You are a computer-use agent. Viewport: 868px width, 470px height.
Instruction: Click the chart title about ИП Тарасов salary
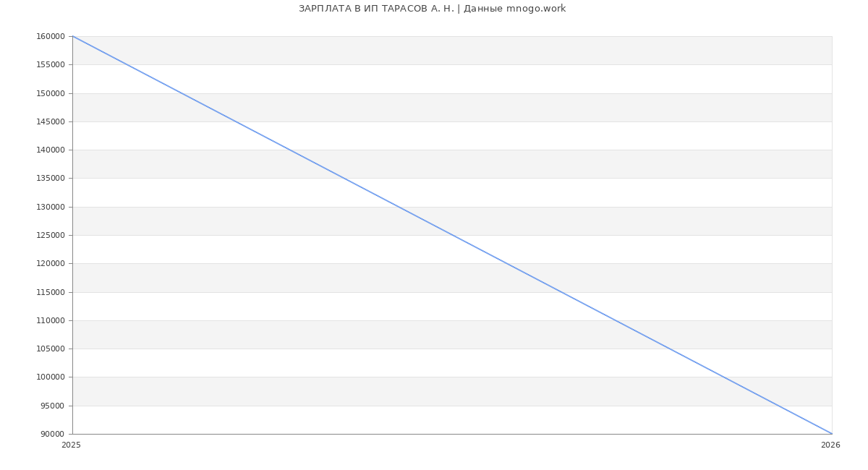[x=432, y=9]
